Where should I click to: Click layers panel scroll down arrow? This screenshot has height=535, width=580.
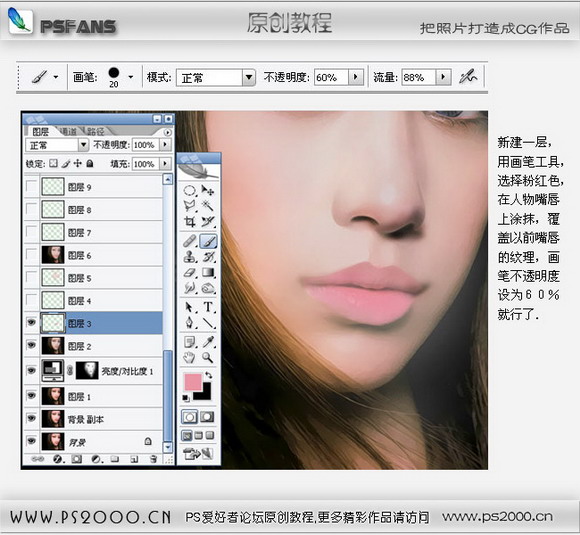168,447
